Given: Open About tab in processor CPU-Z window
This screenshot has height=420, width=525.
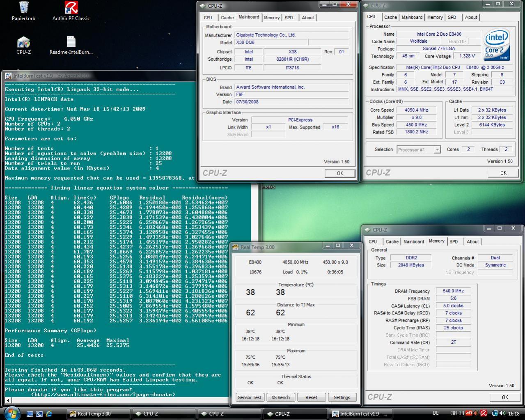Looking at the screenshot, I should click(471, 17).
